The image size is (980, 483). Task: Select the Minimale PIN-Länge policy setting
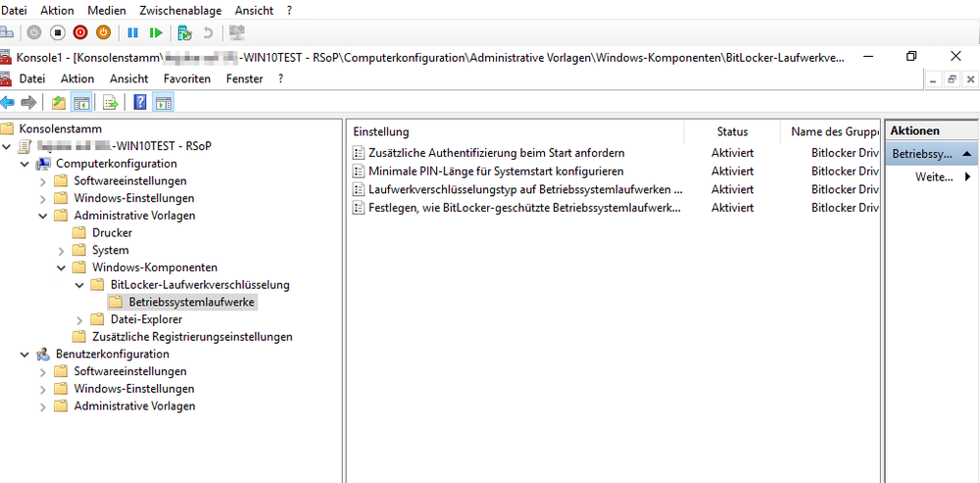point(495,171)
